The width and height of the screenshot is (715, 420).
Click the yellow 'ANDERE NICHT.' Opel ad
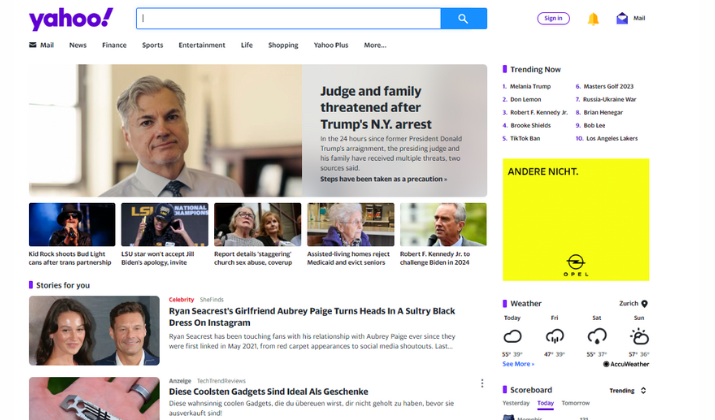coord(576,220)
